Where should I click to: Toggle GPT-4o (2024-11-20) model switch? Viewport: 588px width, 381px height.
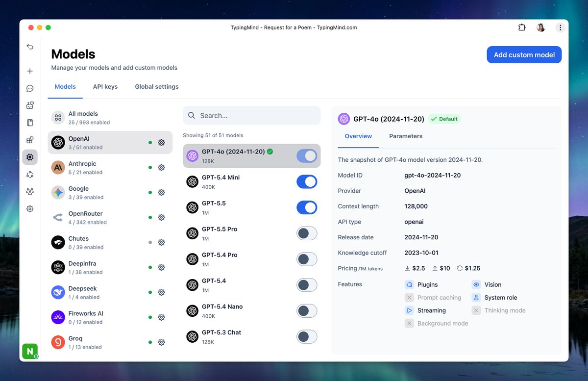pyautogui.click(x=307, y=156)
